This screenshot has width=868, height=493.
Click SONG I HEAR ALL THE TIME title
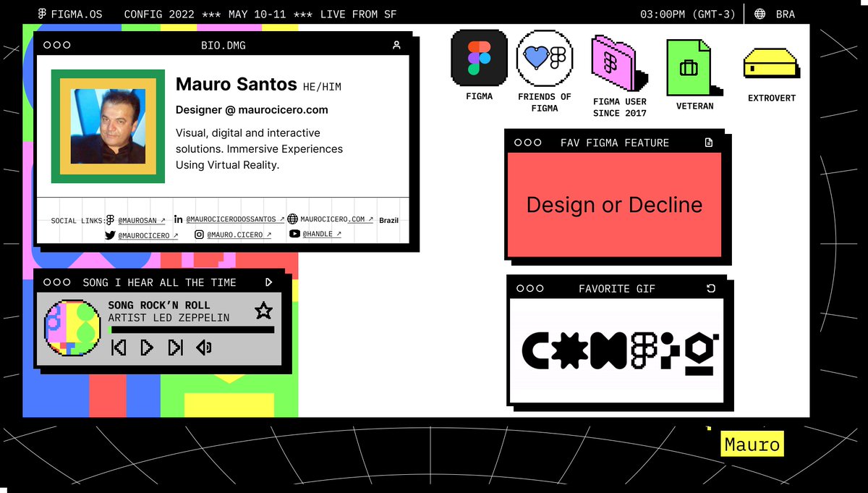160,282
